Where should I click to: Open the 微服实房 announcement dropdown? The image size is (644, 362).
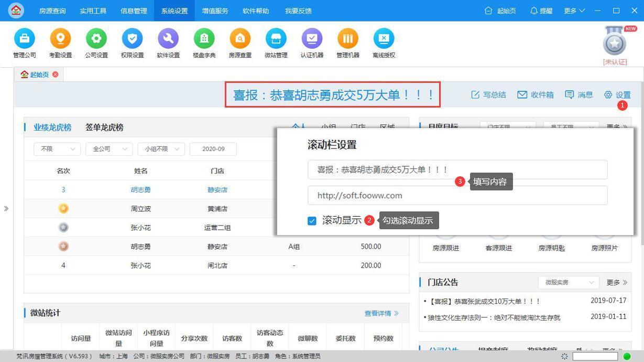pyautogui.click(x=568, y=282)
